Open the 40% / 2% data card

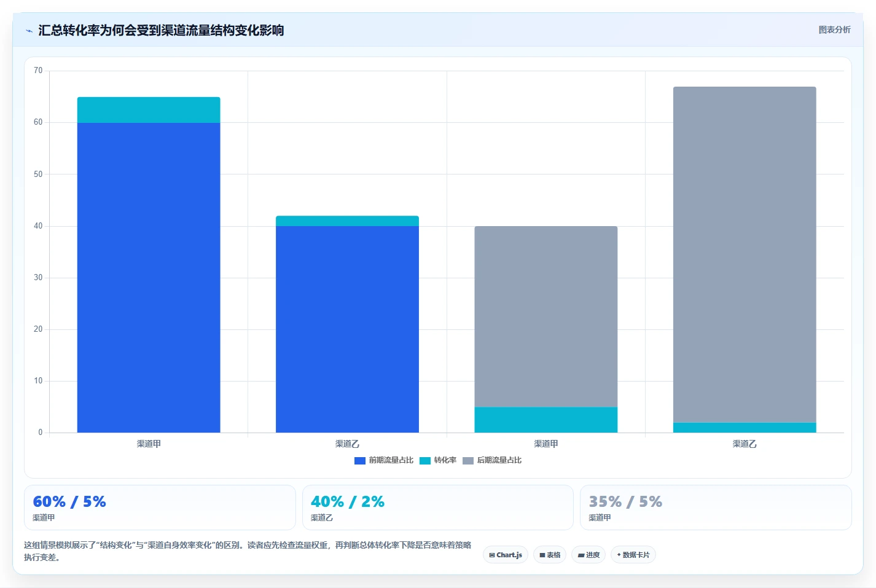438,508
